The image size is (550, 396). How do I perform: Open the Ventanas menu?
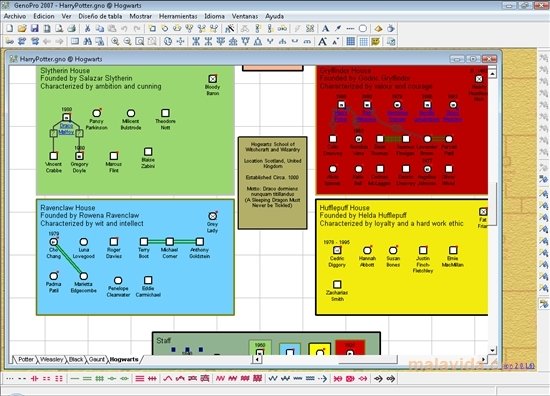tap(245, 16)
